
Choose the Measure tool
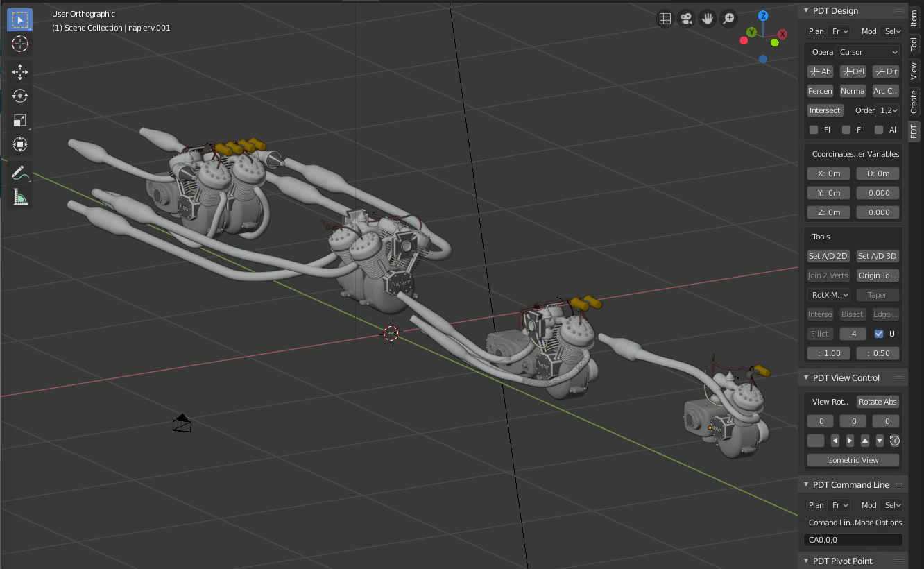pyautogui.click(x=19, y=198)
